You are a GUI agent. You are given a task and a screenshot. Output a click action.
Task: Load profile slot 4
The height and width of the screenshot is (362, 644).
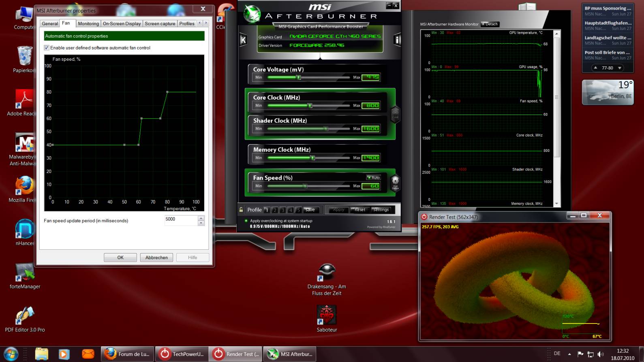point(291,210)
